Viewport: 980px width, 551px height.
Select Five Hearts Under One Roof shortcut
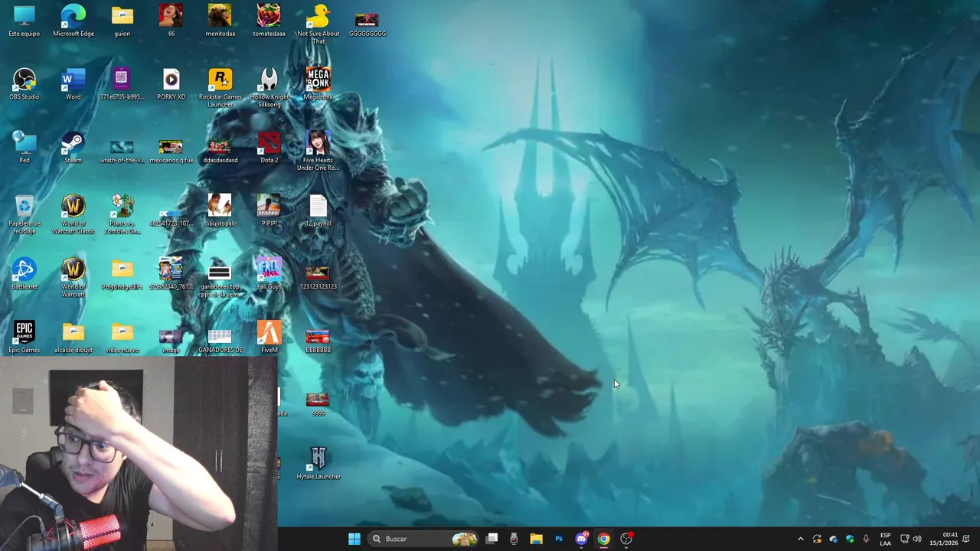(318, 151)
